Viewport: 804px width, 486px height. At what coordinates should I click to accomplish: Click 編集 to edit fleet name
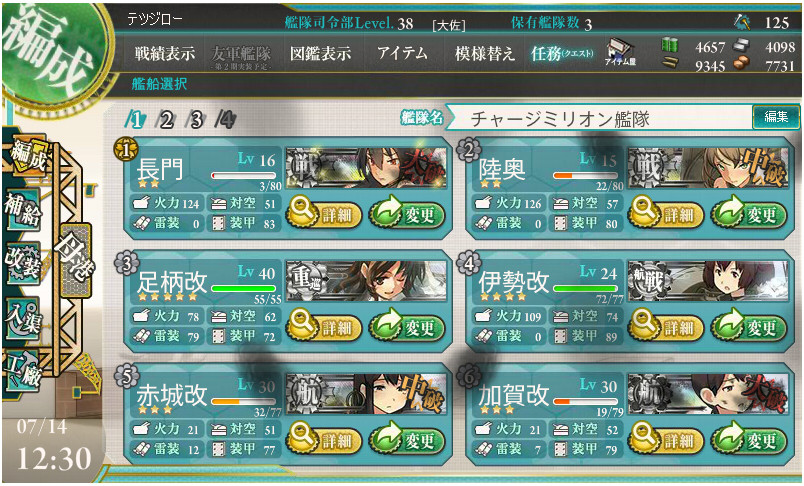tap(776, 117)
